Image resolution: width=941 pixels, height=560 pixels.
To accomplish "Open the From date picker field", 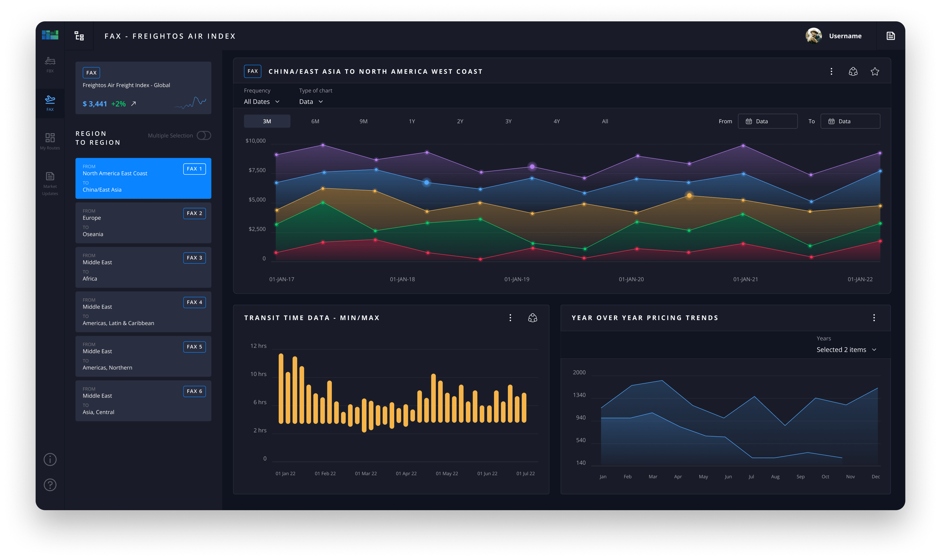I will tap(768, 121).
